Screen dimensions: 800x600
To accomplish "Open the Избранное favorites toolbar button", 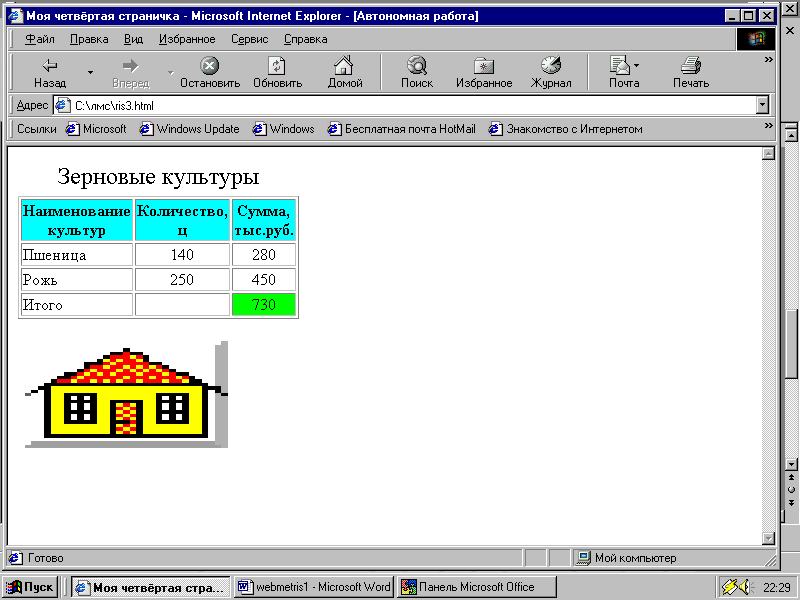I will point(484,72).
